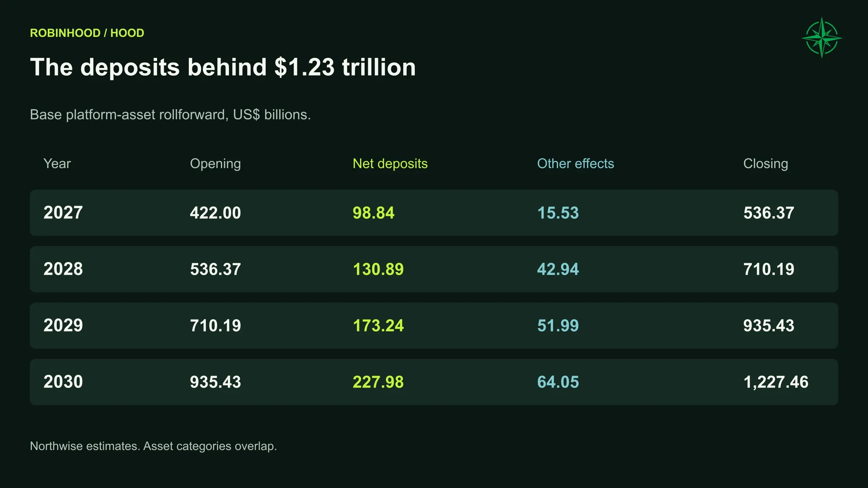868x488 pixels.
Task: Click the green compass star logo
Action: point(822,38)
